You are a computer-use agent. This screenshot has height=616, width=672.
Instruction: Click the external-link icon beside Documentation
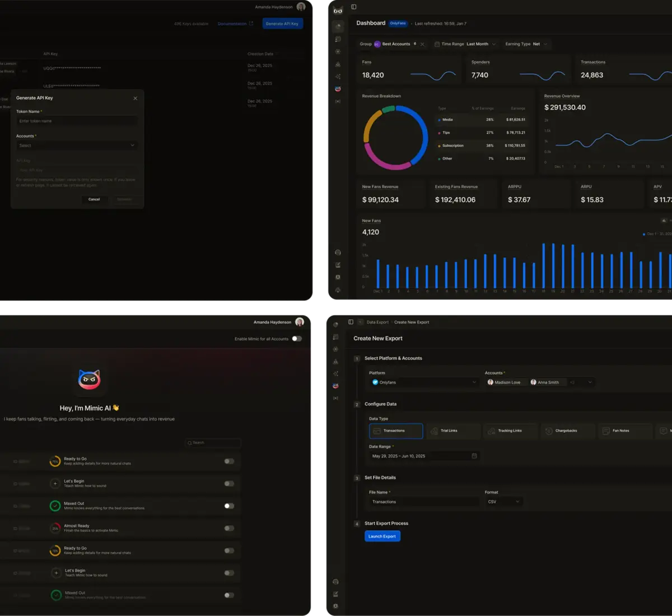(x=251, y=24)
